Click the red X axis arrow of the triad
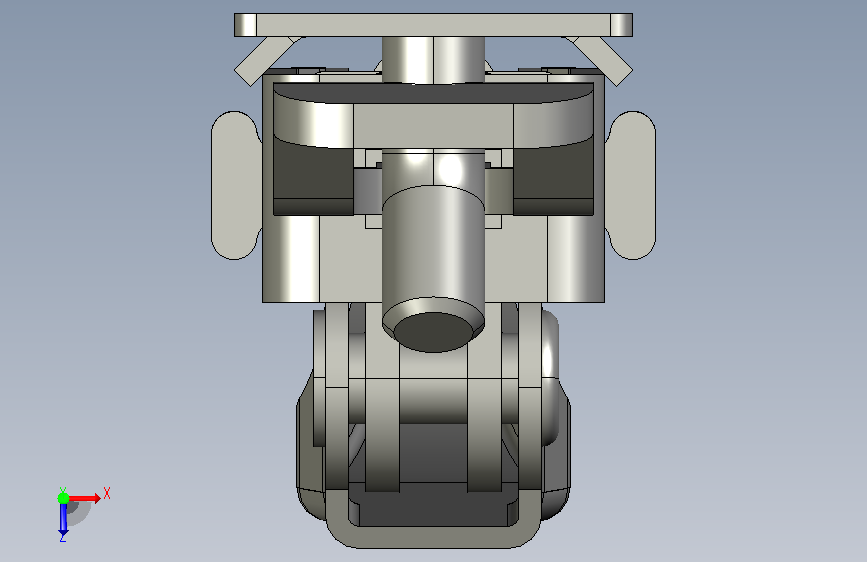Viewport: 867px width, 562px height. point(85,498)
